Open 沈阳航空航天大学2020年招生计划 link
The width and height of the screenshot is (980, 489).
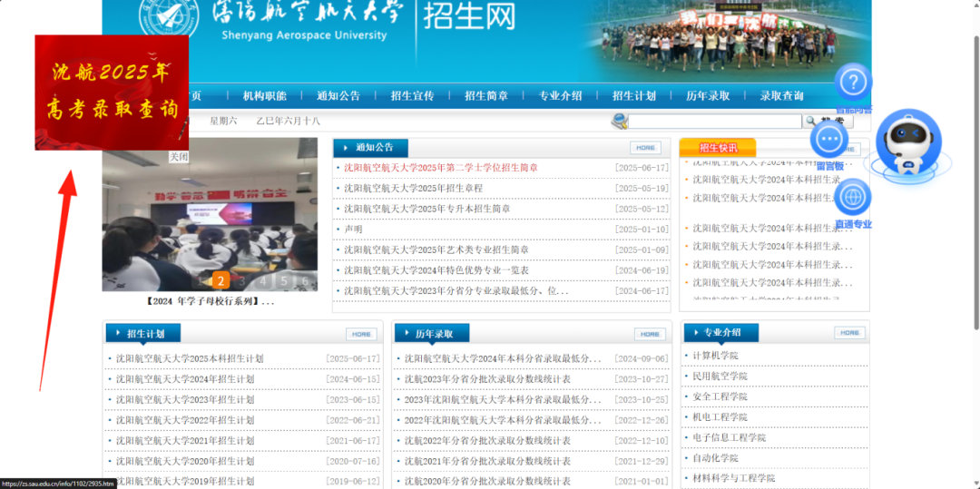185,461
